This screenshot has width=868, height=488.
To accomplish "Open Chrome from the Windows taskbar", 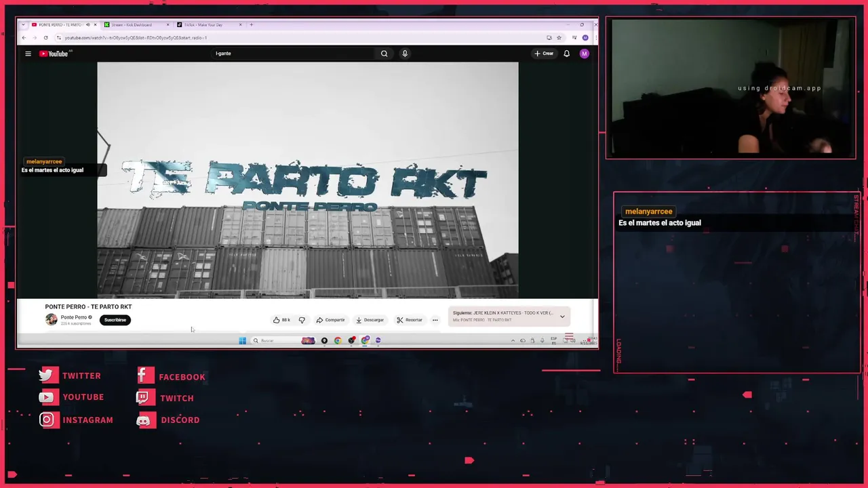I will tap(338, 340).
